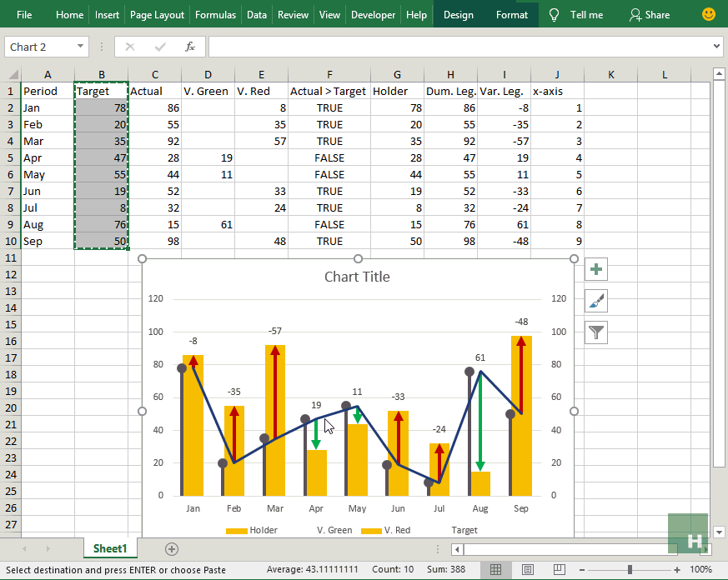Click the Cancel X formula bar icon
Image resolution: width=728 pixels, height=580 pixels.
(130, 47)
